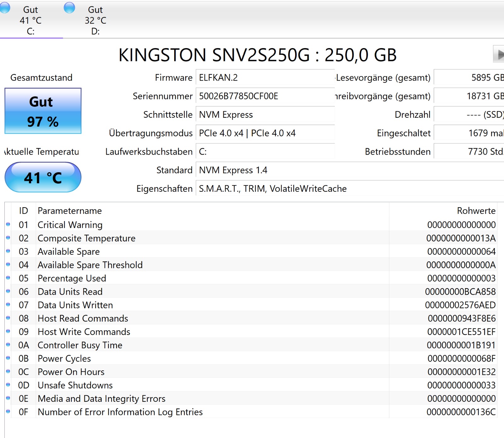The width and height of the screenshot is (504, 438).
Task: Click the Laufwerksbuchstaben field C:
Action: [x=265, y=152]
